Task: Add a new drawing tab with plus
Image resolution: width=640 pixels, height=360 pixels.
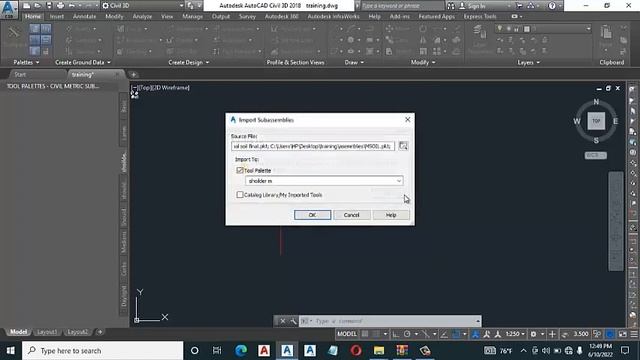Action: pos(133,75)
